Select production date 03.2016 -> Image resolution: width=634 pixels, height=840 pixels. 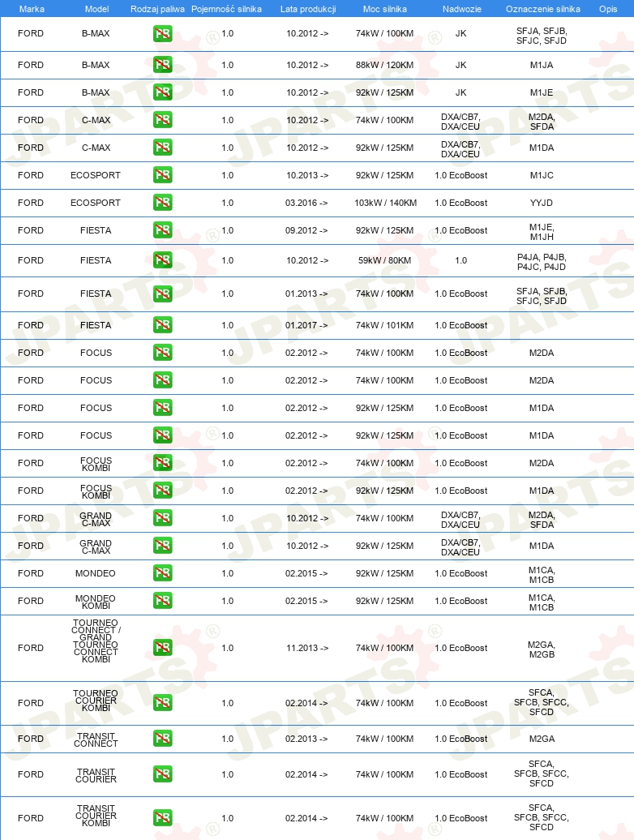306,203
